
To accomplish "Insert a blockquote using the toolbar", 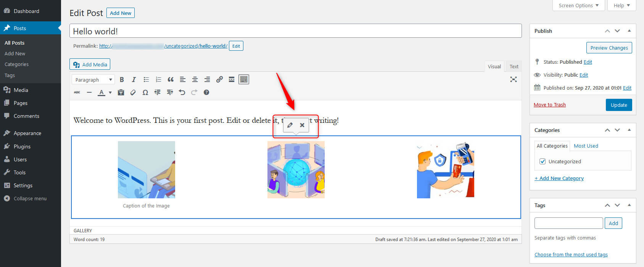I will (171, 80).
